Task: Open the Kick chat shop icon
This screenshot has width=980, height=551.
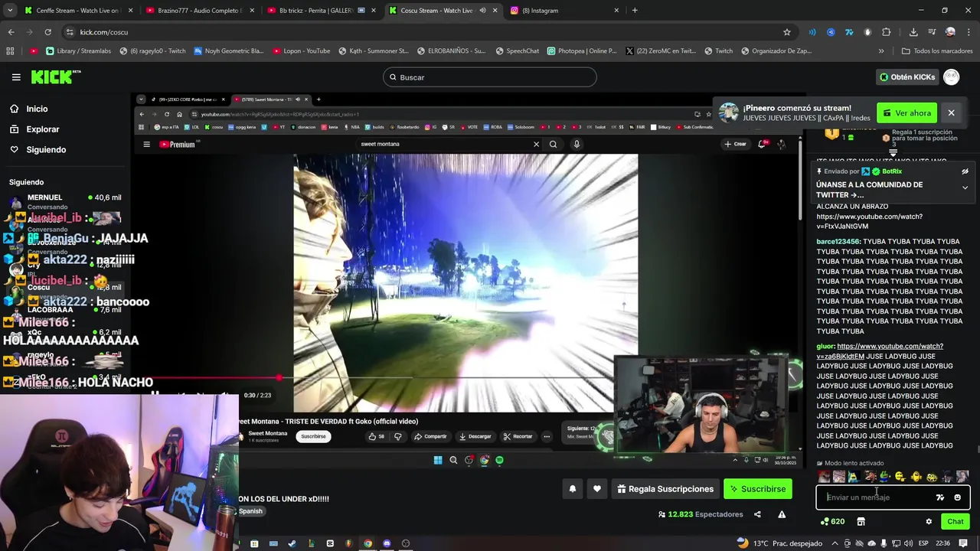Action: [x=861, y=521]
